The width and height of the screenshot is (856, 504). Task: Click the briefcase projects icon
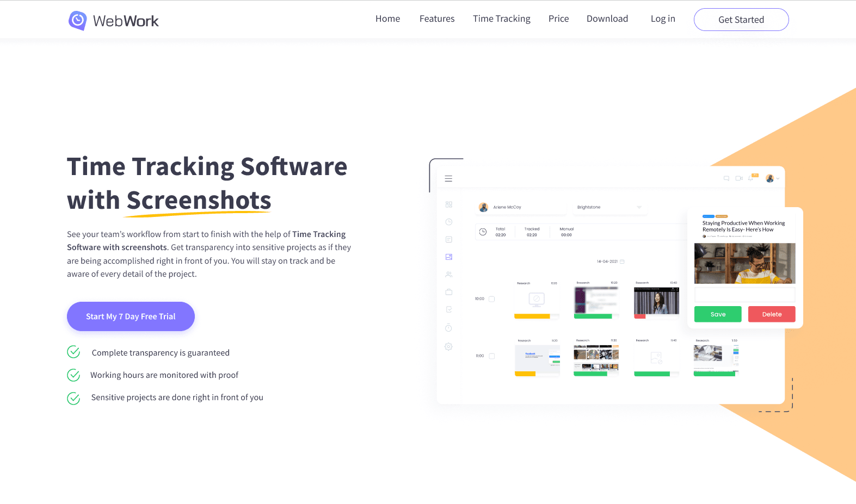click(x=449, y=292)
